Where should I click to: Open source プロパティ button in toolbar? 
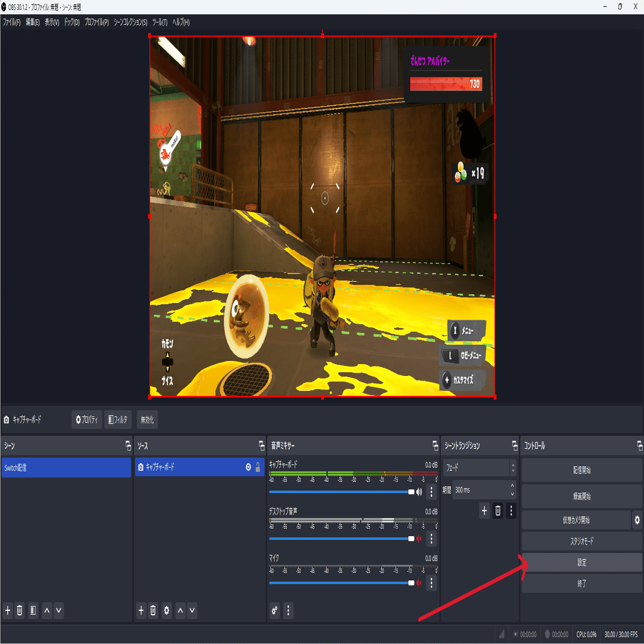coord(87,420)
